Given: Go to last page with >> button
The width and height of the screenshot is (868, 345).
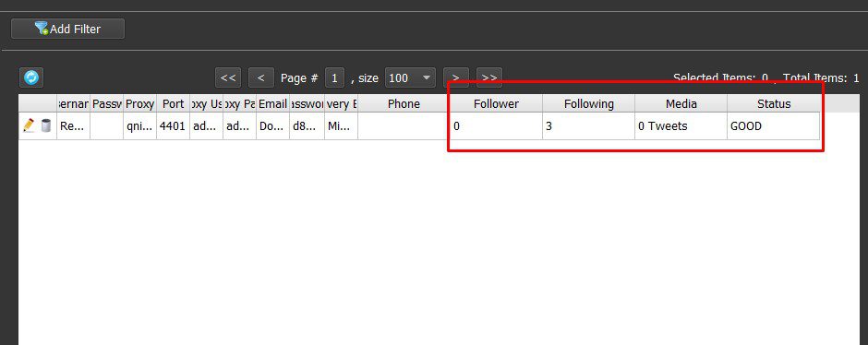Looking at the screenshot, I should (489, 78).
